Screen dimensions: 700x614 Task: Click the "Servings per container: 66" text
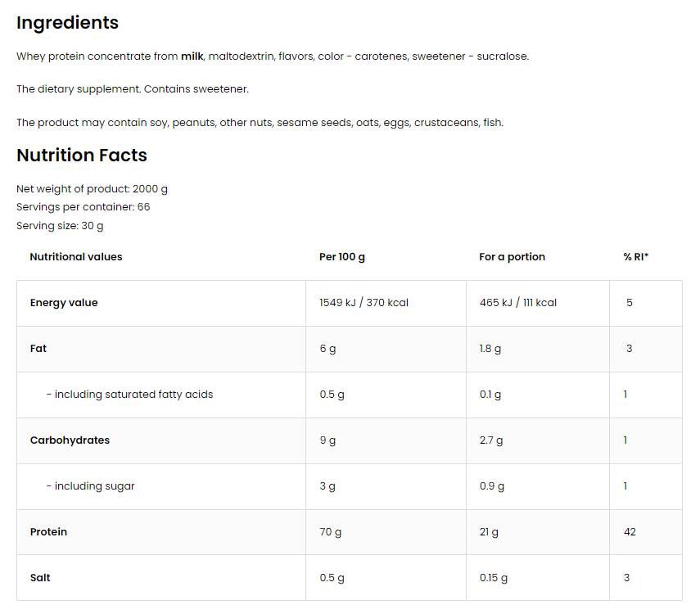click(x=83, y=207)
